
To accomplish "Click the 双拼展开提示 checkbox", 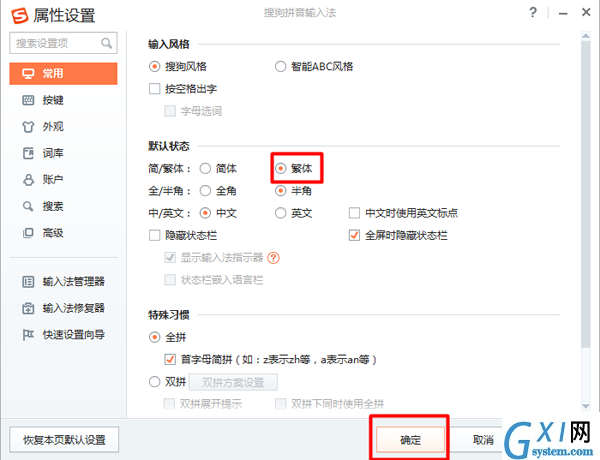I will 169,404.
